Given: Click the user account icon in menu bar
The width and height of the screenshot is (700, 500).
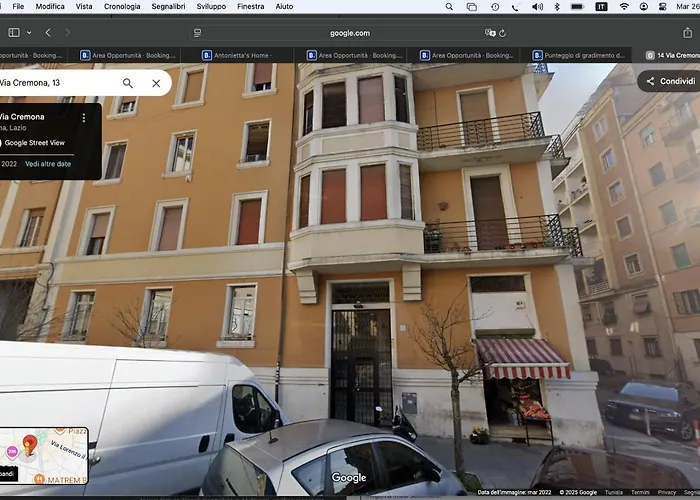Looking at the screenshot, I should [644, 6].
